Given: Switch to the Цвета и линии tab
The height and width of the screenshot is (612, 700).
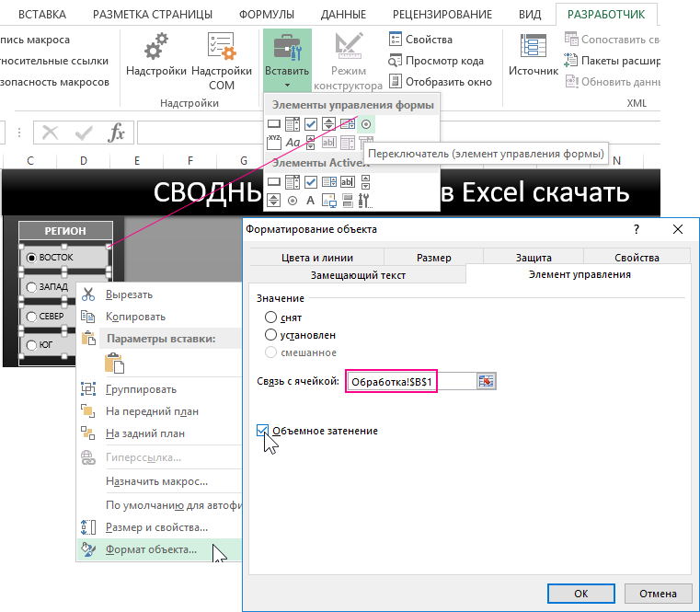Looking at the screenshot, I should click(316, 259).
